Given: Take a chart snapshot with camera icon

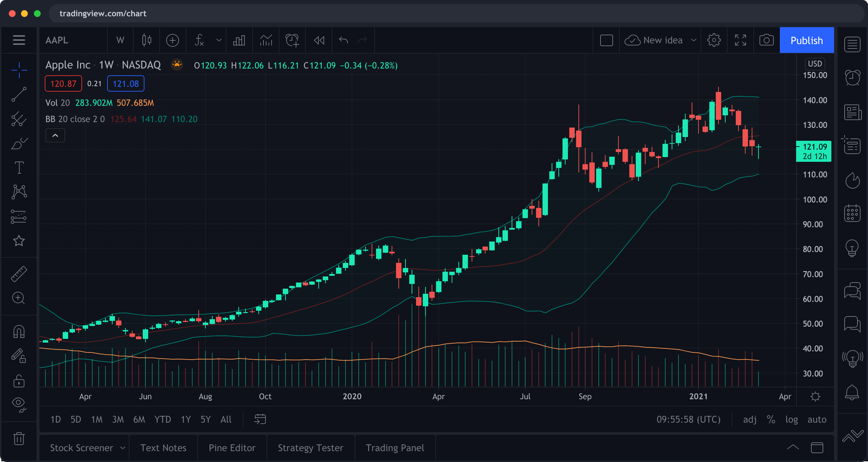Looking at the screenshot, I should point(766,40).
